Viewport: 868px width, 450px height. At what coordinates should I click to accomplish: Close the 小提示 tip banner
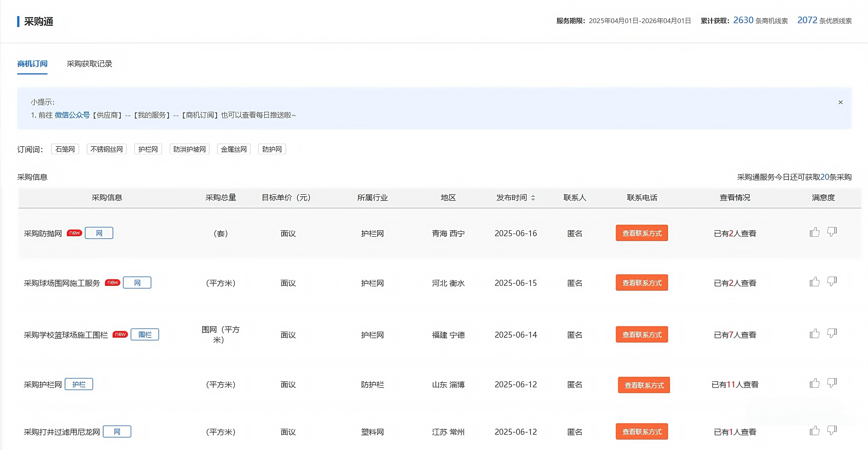(x=840, y=102)
